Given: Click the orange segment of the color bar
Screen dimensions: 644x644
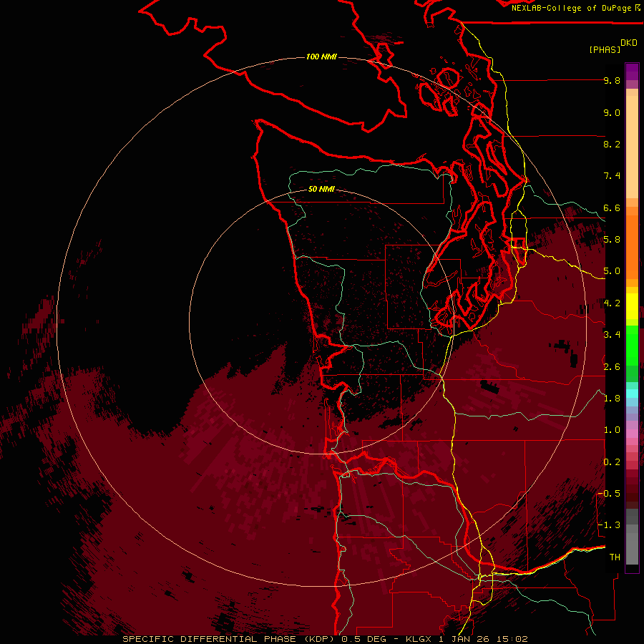Looking at the screenshot, I should coord(632,247).
